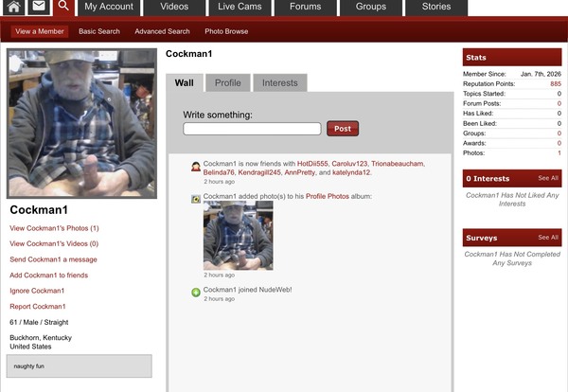Open the Profile Photos album link
Image resolution: width=568 pixels, height=392 pixels.
point(328,196)
